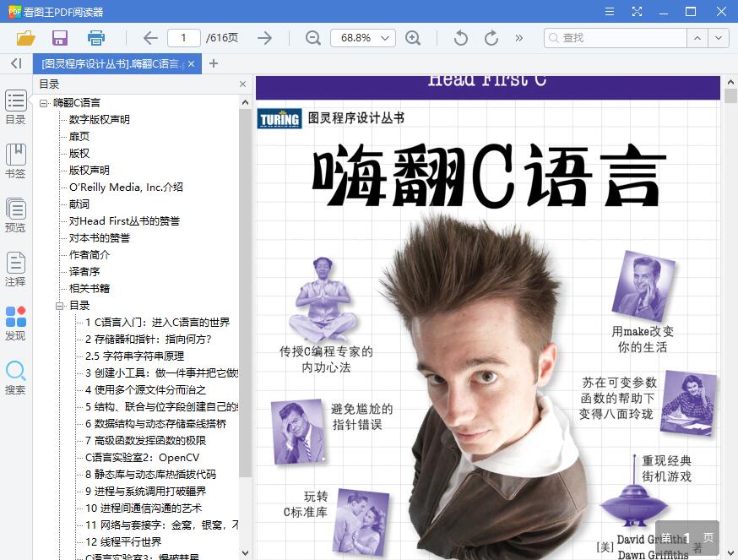
Task: Collapse the 目录 tree node
Action: tap(60, 306)
